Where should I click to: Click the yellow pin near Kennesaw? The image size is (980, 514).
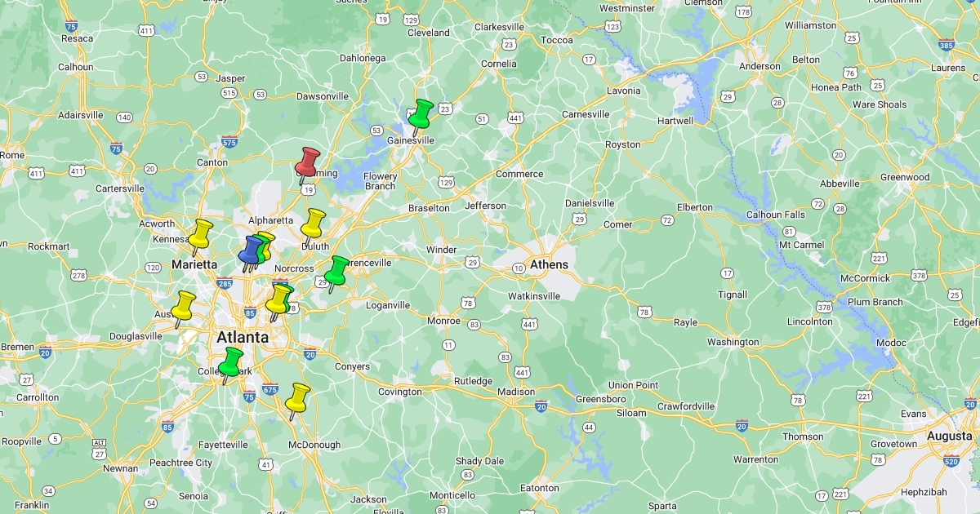coord(199,236)
